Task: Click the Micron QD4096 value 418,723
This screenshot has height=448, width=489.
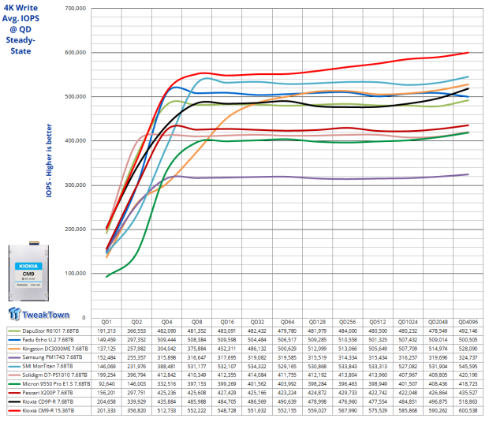Action: [x=468, y=384]
